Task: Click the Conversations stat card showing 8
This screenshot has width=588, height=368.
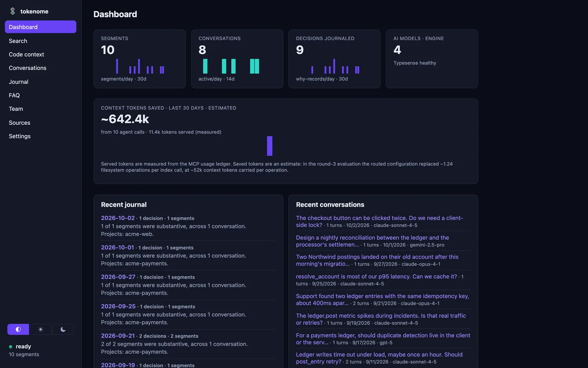Action: 237,59
